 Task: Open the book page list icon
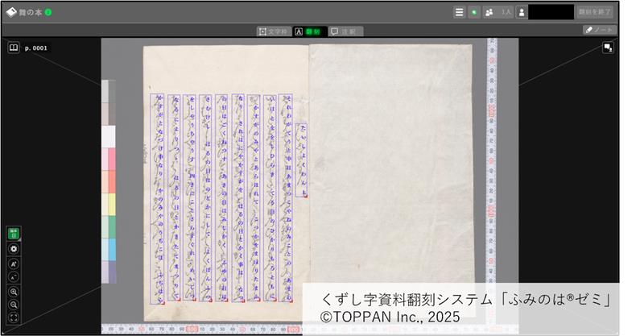coord(14,48)
